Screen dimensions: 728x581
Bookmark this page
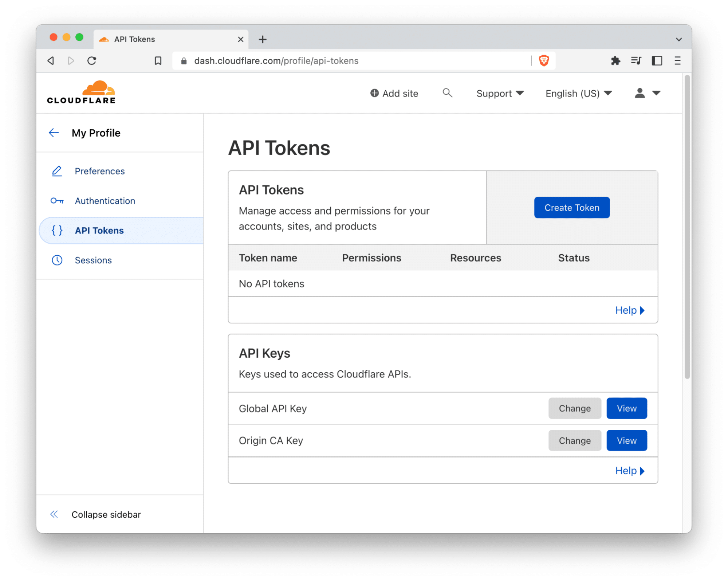(158, 60)
